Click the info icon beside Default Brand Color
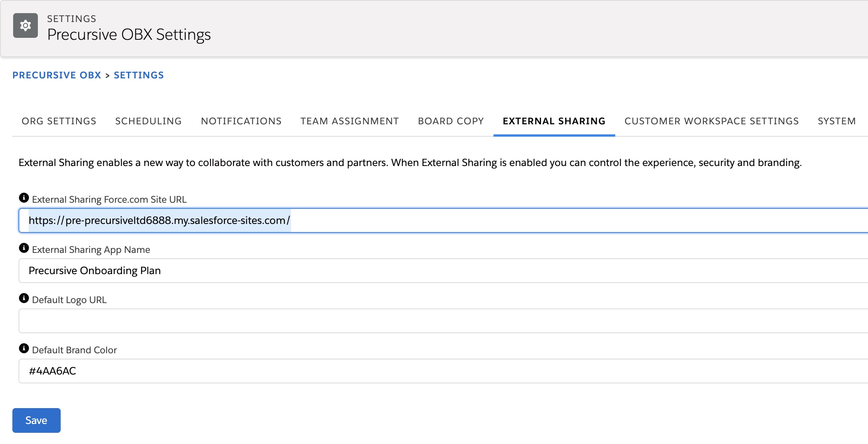The image size is (868, 444). pos(24,348)
